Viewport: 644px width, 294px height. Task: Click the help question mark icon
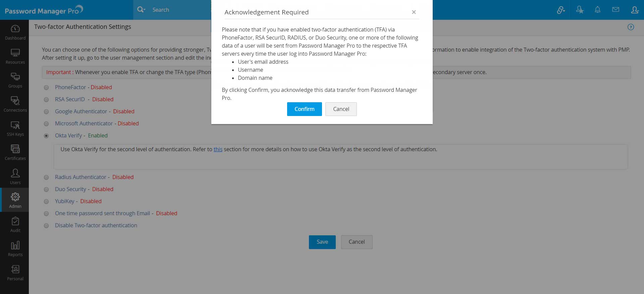coord(631,27)
